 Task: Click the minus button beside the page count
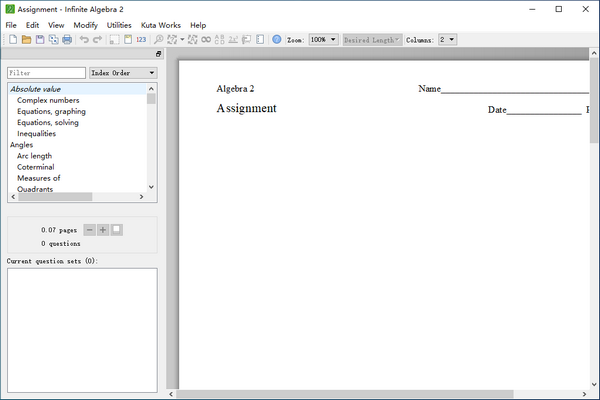pos(90,230)
